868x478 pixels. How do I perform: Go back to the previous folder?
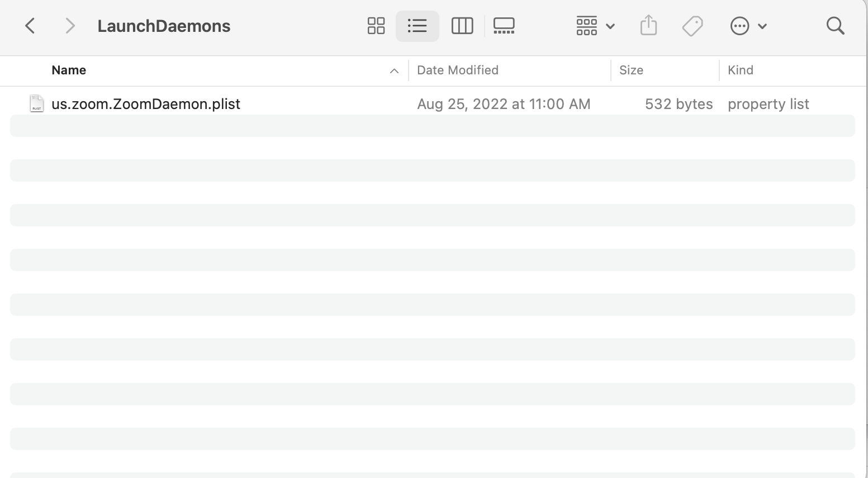click(31, 26)
